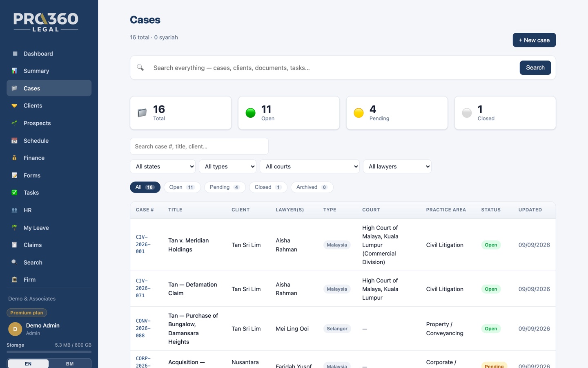
Task: Click the STATUS column header
Action: (491, 210)
